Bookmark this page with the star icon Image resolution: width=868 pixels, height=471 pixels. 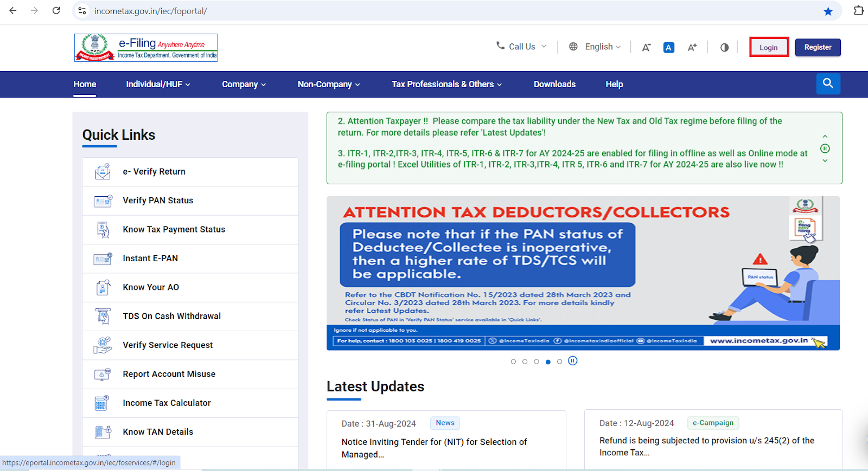coord(828,11)
